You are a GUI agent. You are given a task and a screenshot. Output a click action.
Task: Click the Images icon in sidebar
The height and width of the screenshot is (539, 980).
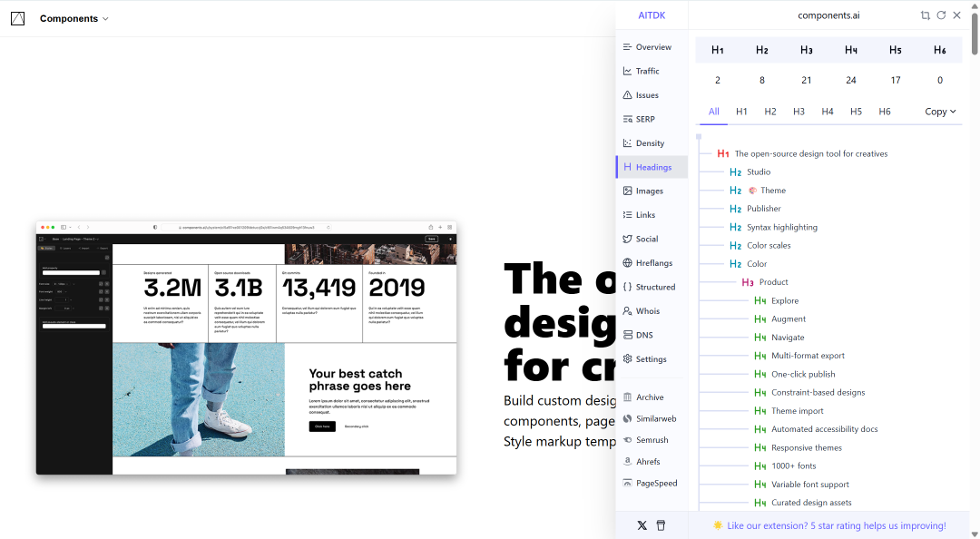tap(628, 191)
